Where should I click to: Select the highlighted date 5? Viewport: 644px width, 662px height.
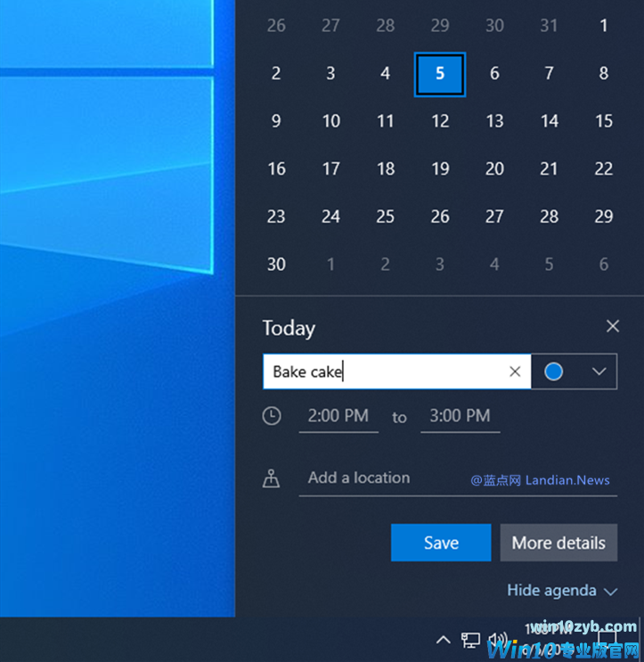(x=440, y=74)
